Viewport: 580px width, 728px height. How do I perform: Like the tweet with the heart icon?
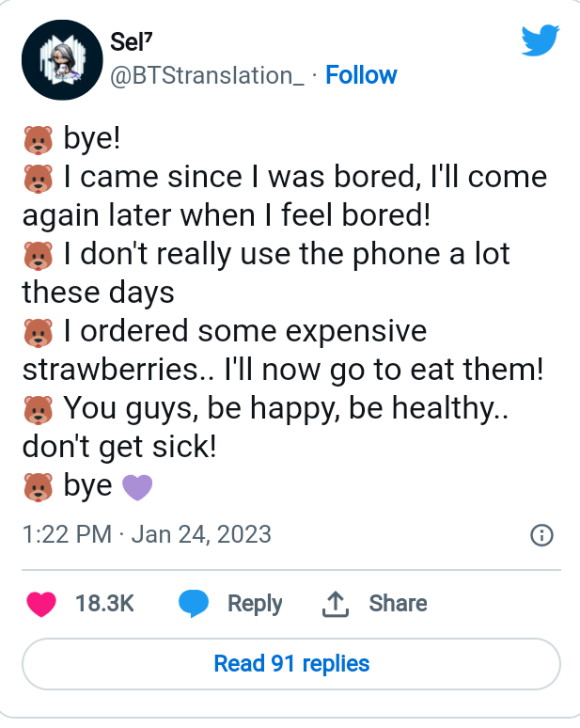click(41, 604)
